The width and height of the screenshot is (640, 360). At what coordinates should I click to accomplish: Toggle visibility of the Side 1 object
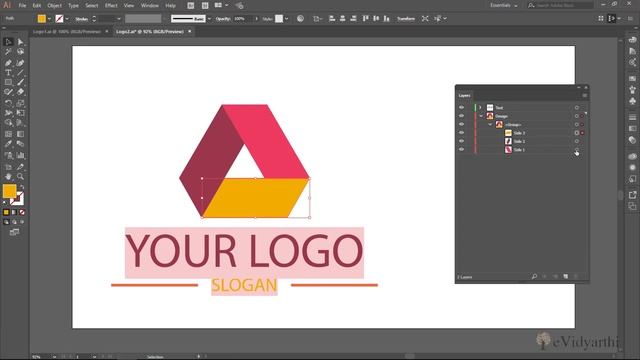click(x=461, y=149)
